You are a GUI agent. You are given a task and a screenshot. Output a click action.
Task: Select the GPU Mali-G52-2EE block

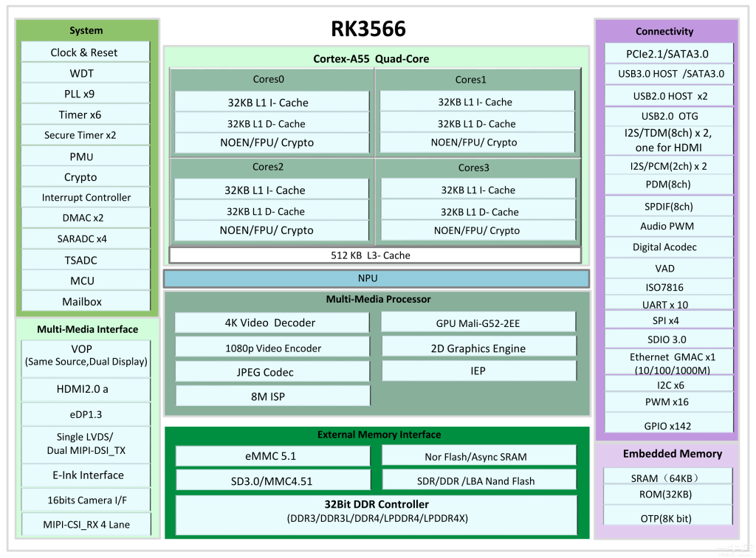(478, 323)
